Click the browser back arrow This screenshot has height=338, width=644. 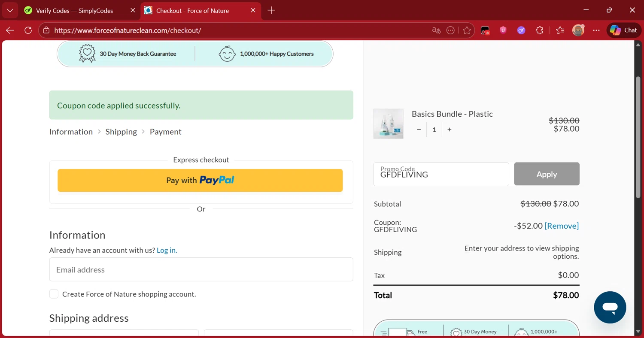10,30
